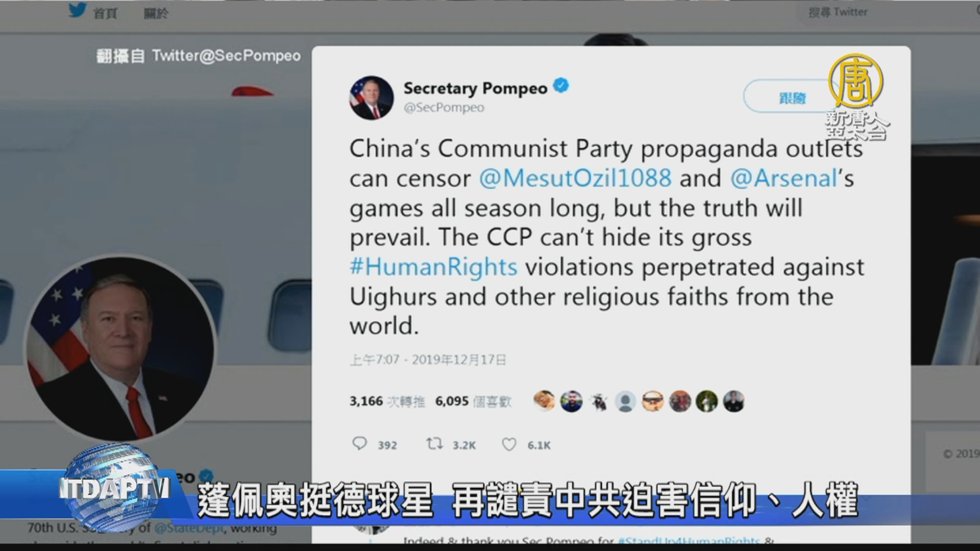The width and height of the screenshot is (980, 551).
Task: Open the @SecPompeo handle under name
Action: 444,108
